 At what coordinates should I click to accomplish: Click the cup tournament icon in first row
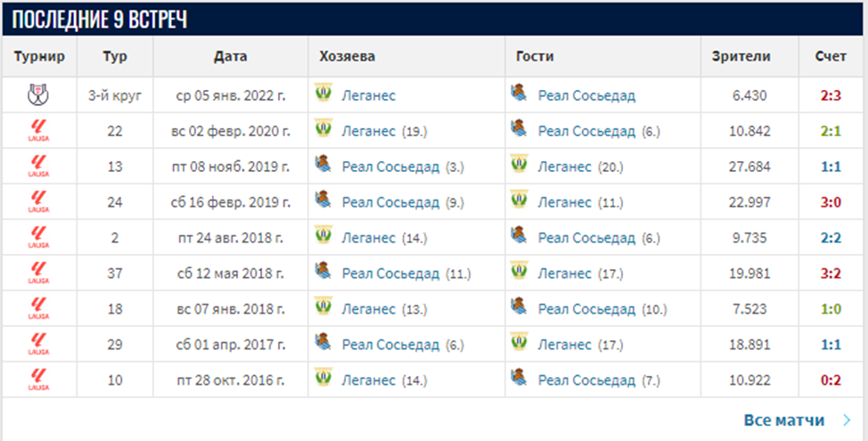[39, 94]
